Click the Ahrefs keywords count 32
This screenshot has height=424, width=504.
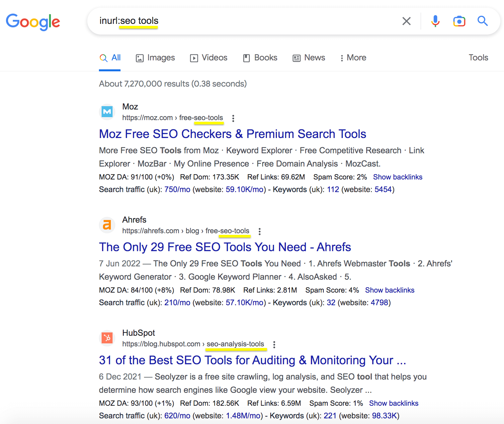(331, 303)
